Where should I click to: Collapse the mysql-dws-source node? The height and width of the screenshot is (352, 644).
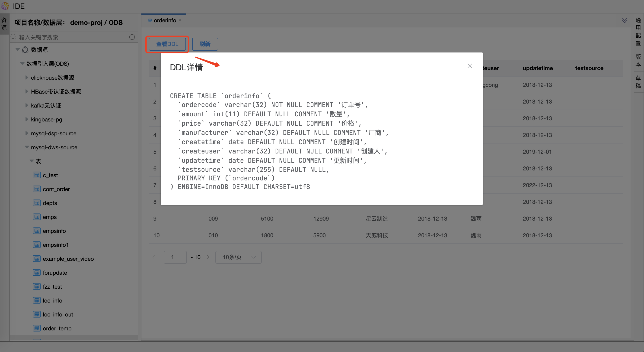click(27, 147)
